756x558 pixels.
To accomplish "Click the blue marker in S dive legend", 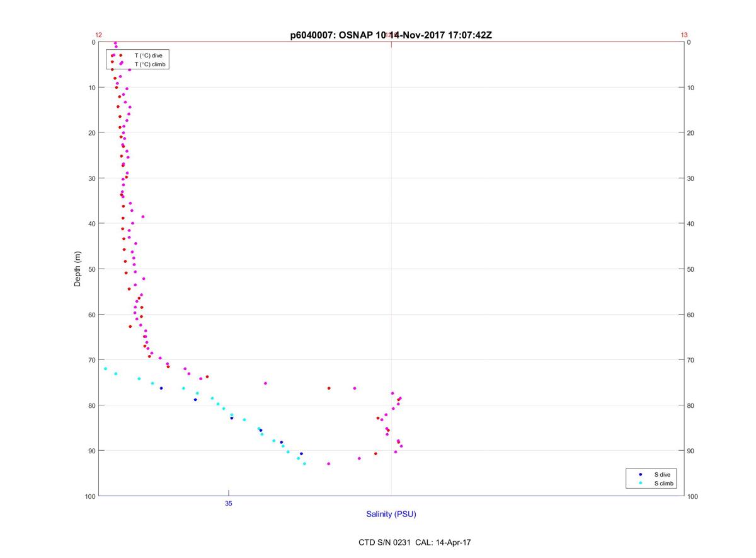I will point(640,474).
